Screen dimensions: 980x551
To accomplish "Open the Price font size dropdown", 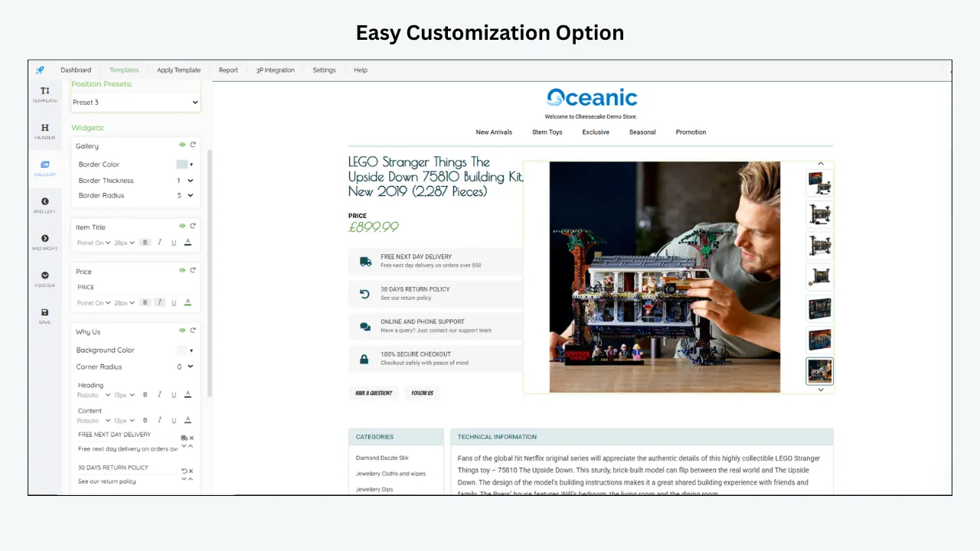I will 124,302.
